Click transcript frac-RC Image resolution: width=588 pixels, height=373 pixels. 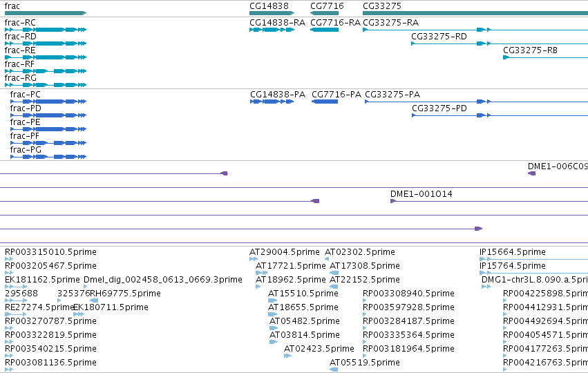(46, 30)
